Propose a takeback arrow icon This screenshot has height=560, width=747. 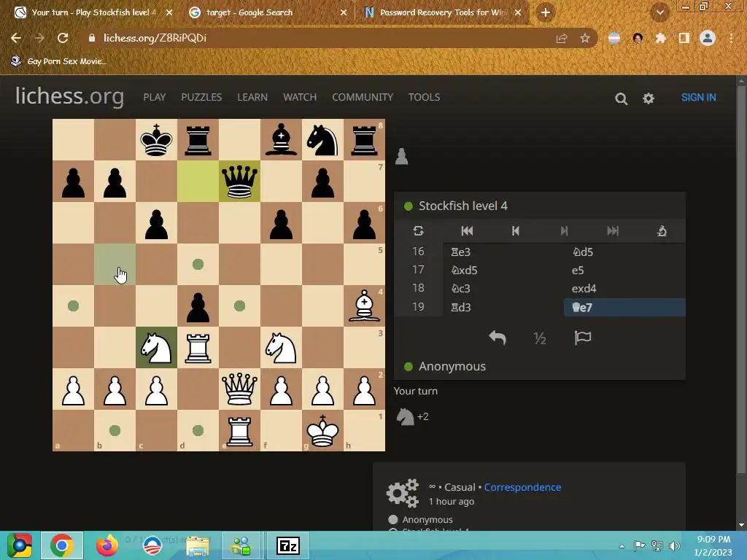pyautogui.click(x=498, y=338)
